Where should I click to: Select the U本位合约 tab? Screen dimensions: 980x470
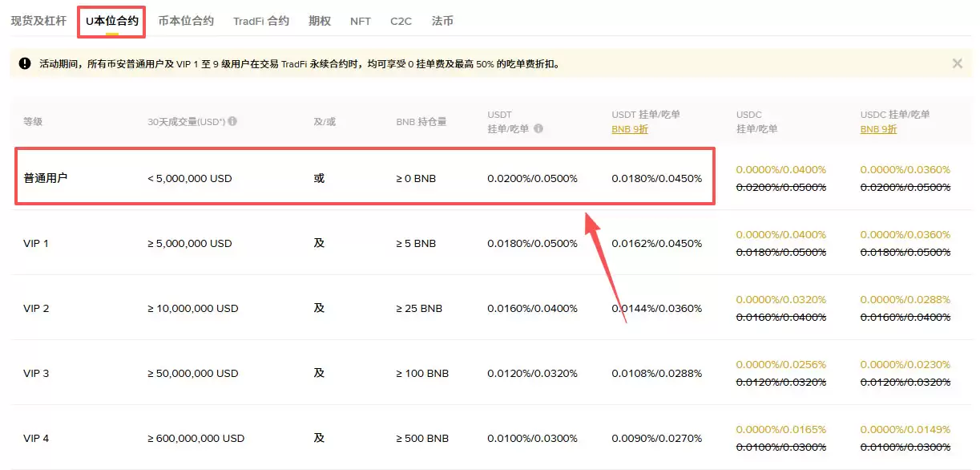[x=112, y=22]
